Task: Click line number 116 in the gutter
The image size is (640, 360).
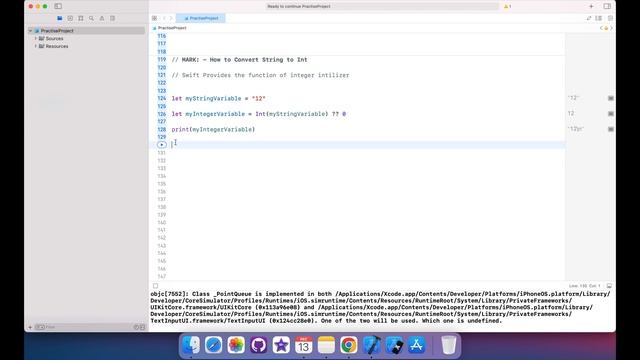Action: (x=162, y=36)
